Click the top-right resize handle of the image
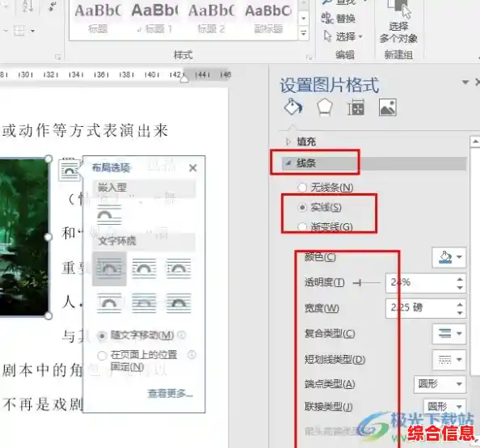This screenshot has width=480, height=448. click(x=48, y=158)
